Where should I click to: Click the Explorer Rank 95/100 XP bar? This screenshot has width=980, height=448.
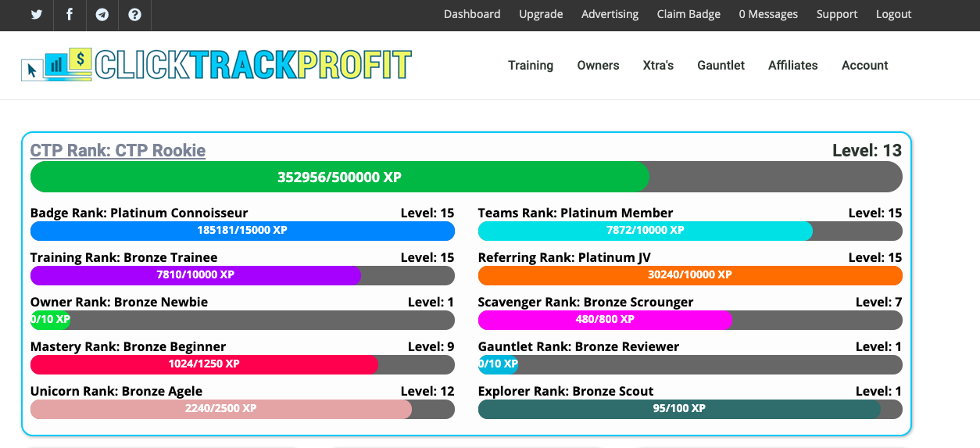pyautogui.click(x=690, y=409)
